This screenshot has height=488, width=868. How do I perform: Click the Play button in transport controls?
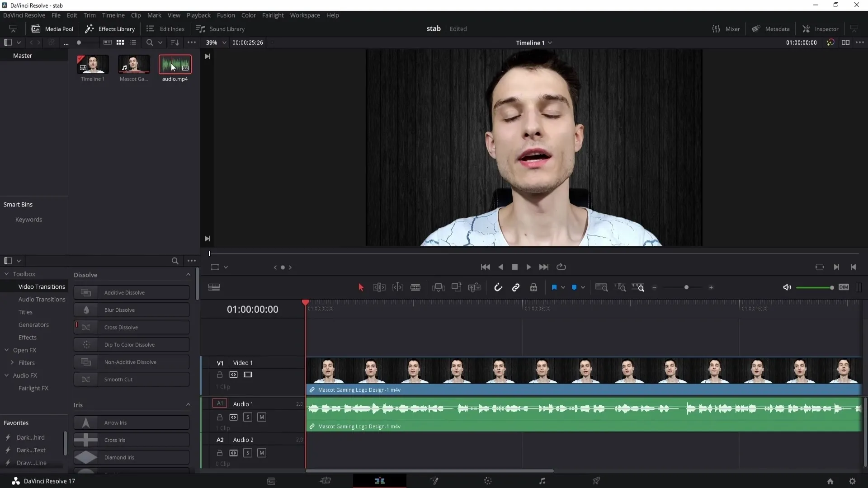(x=529, y=267)
